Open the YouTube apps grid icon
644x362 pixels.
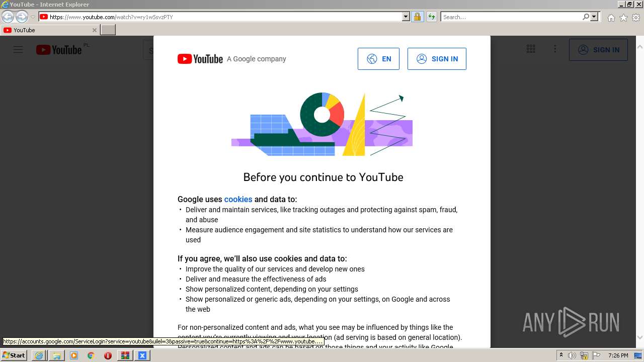(531, 49)
